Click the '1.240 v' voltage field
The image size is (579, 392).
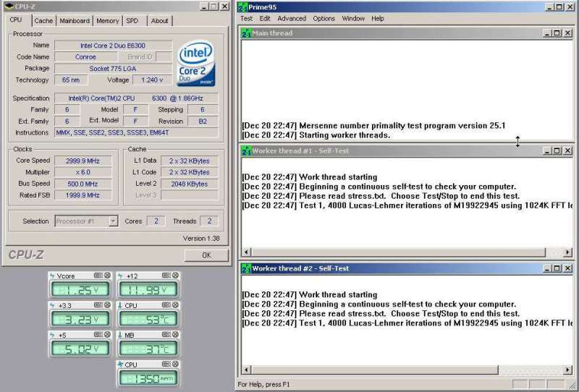tap(152, 80)
